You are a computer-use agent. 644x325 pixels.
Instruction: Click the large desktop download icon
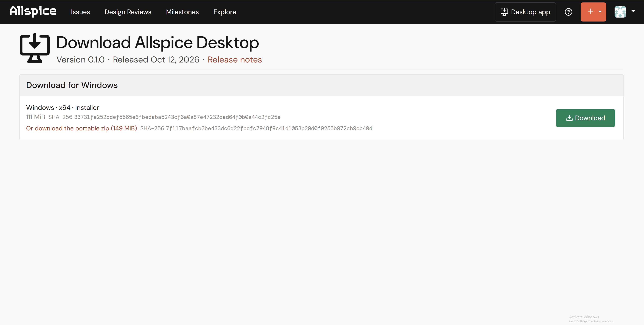coord(35,48)
